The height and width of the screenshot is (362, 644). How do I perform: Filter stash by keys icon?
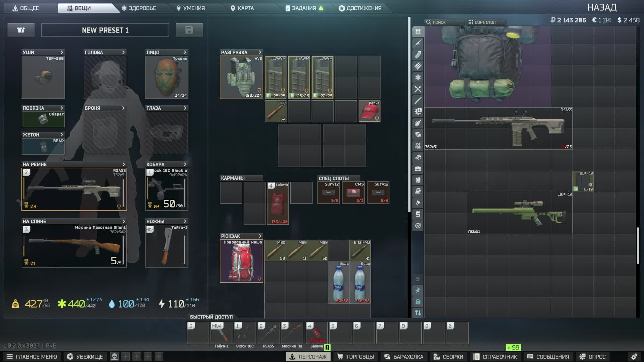(418, 203)
